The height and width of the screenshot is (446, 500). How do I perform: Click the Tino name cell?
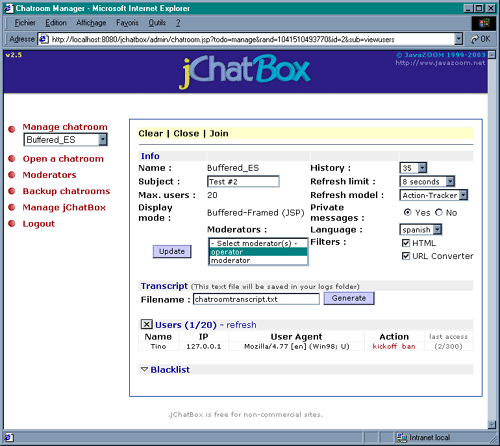(x=158, y=346)
